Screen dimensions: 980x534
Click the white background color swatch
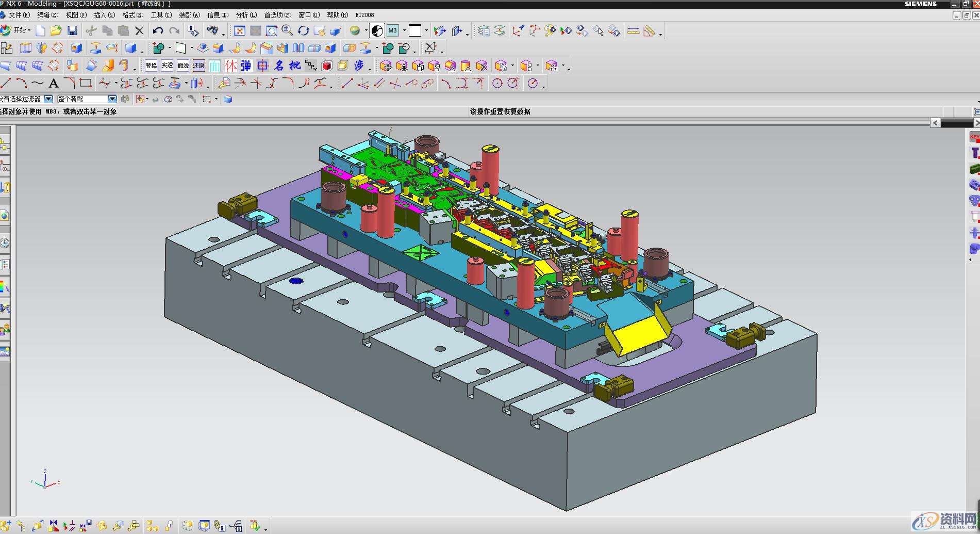click(415, 31)
